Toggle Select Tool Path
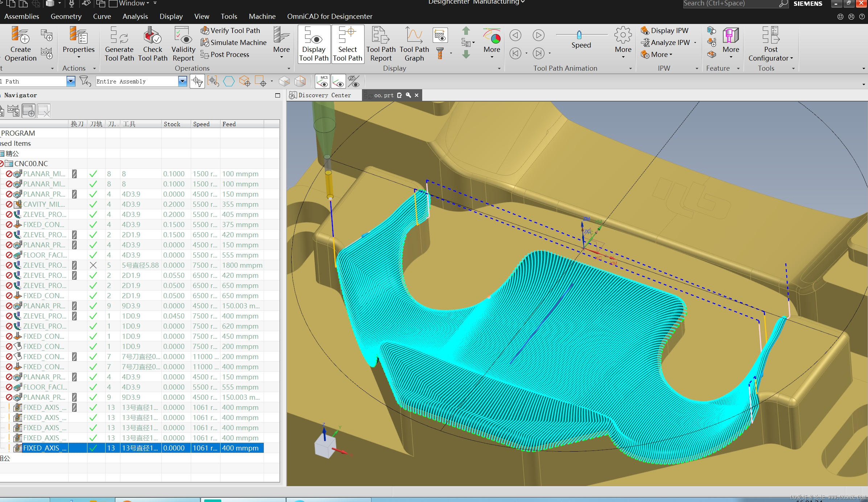The image size is (868, 502). pos(347,44)
